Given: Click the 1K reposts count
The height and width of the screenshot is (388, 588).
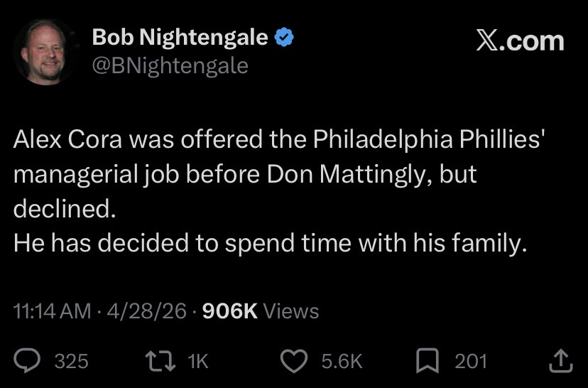Looking at the screenshot, I should [198, 361].
